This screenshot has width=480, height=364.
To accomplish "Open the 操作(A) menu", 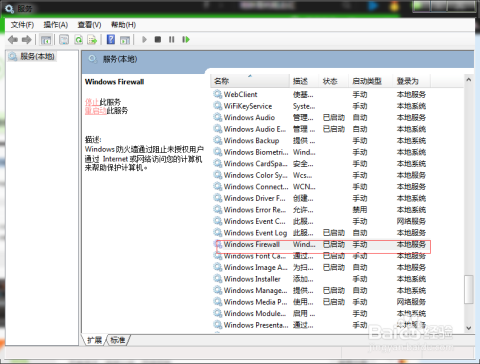I will pyautogui.click(x=56, y=25).
